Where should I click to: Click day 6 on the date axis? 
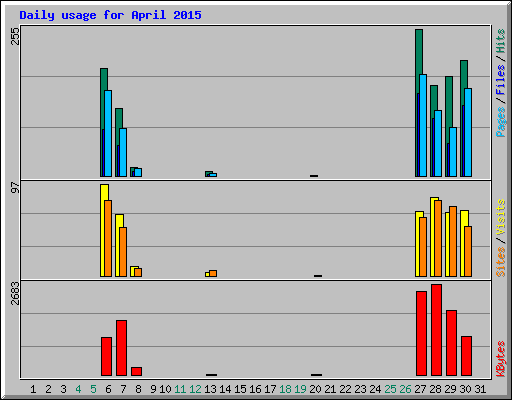108,389
